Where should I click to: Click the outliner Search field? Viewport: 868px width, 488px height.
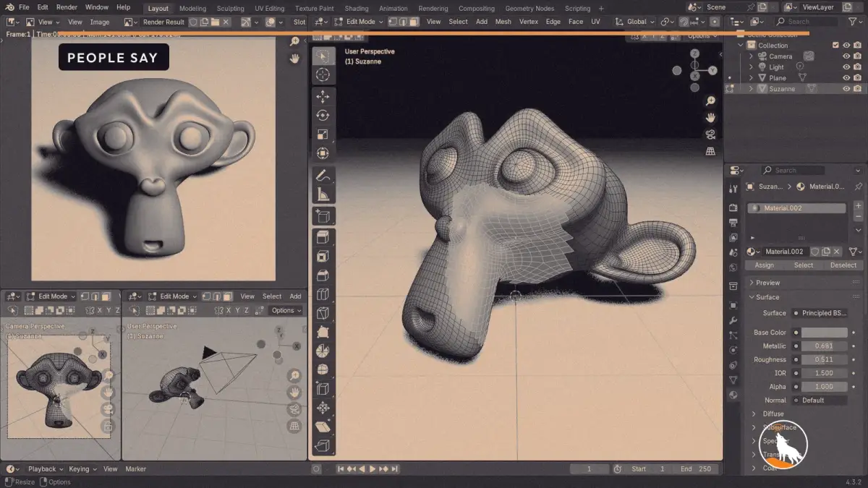tap(805, 22)
